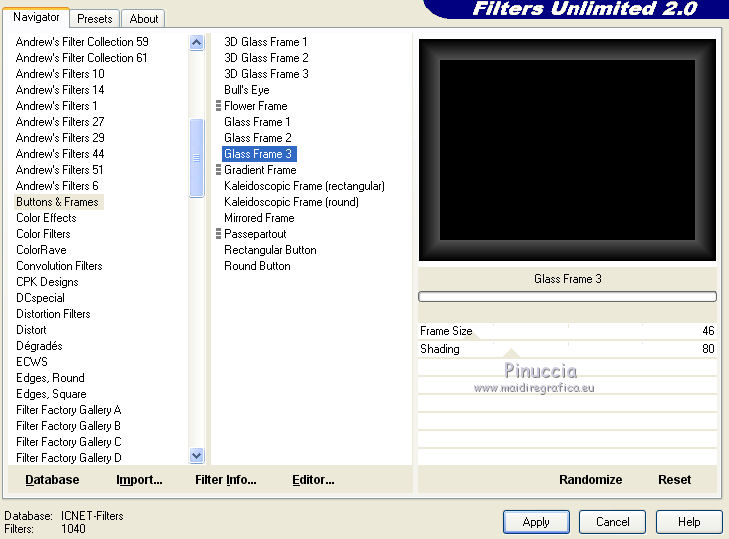This screenshot has width=729, height=539.
Task: Open the Database menu button
Action: [x=52, y=479]
